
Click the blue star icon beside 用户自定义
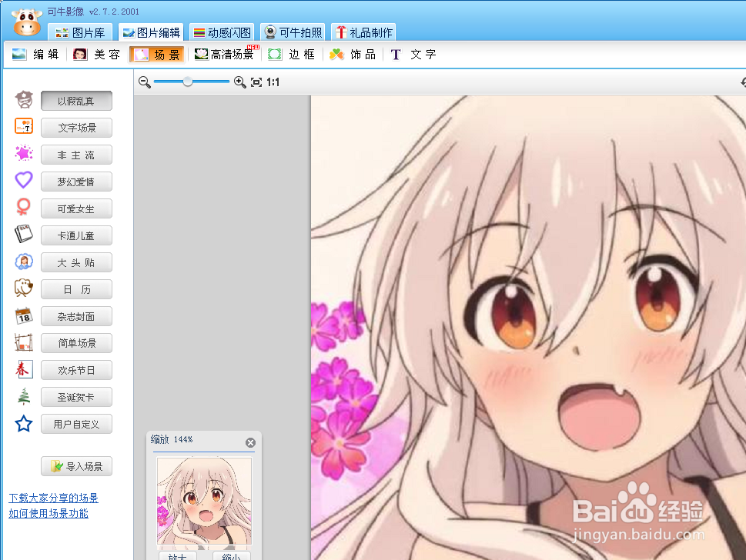24,424
